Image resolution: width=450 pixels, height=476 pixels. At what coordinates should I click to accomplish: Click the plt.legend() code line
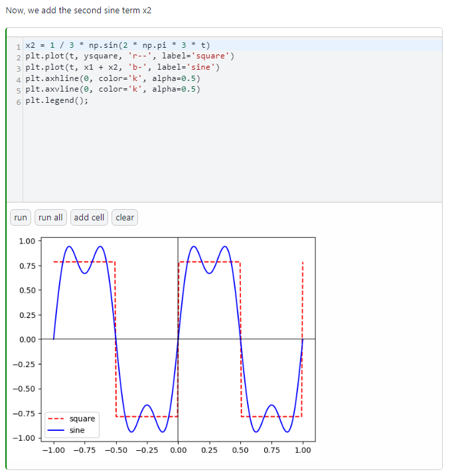tap(56, 100)
